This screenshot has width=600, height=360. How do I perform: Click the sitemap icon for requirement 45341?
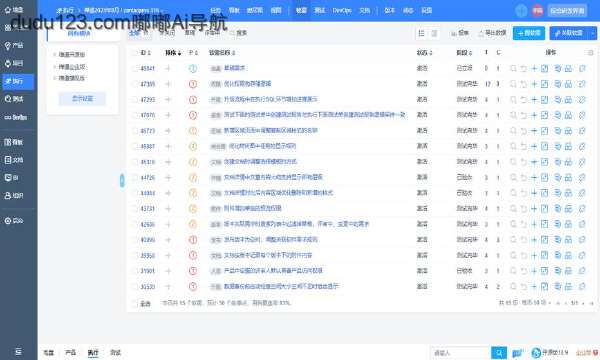pyautogui.click(x=568, y=68)
